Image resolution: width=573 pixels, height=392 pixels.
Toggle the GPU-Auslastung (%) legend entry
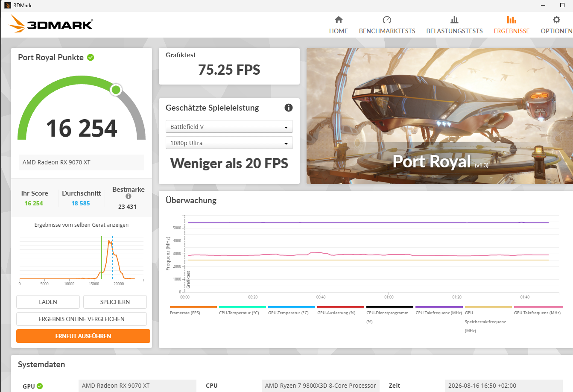point(341,311)
